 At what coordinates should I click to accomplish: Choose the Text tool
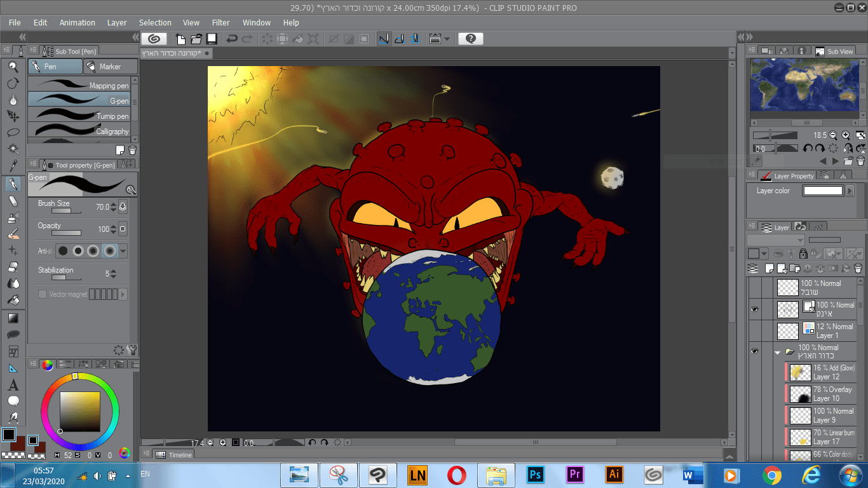(13, 385)
